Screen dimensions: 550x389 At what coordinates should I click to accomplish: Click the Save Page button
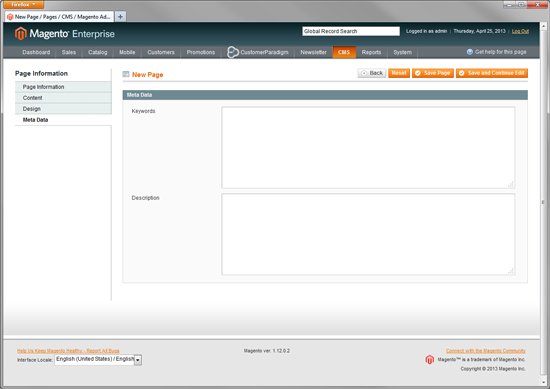[432, 73]
